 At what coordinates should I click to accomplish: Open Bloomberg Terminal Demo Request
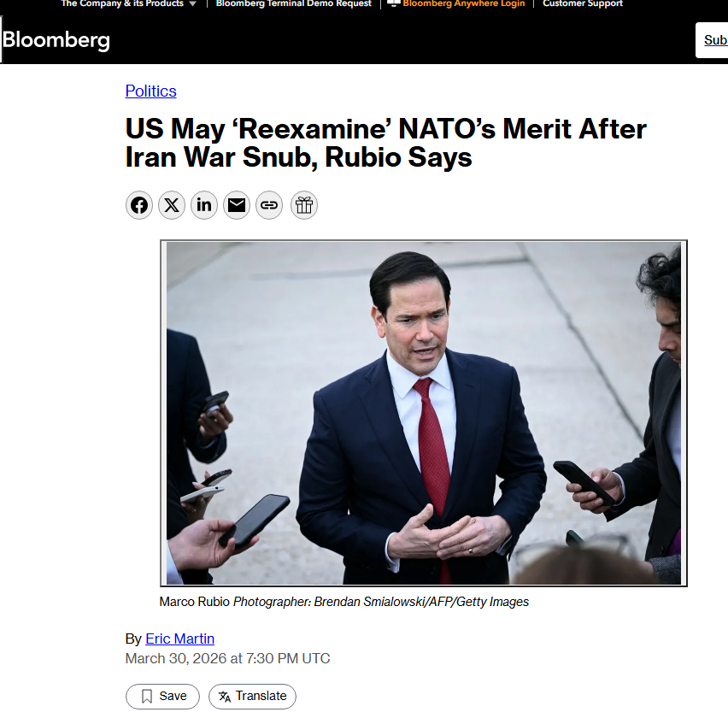point(293,3)
